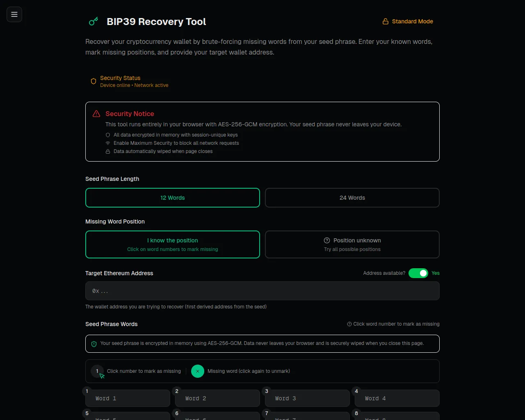Click the red Security Notice warning icon

tap(96, 114)
